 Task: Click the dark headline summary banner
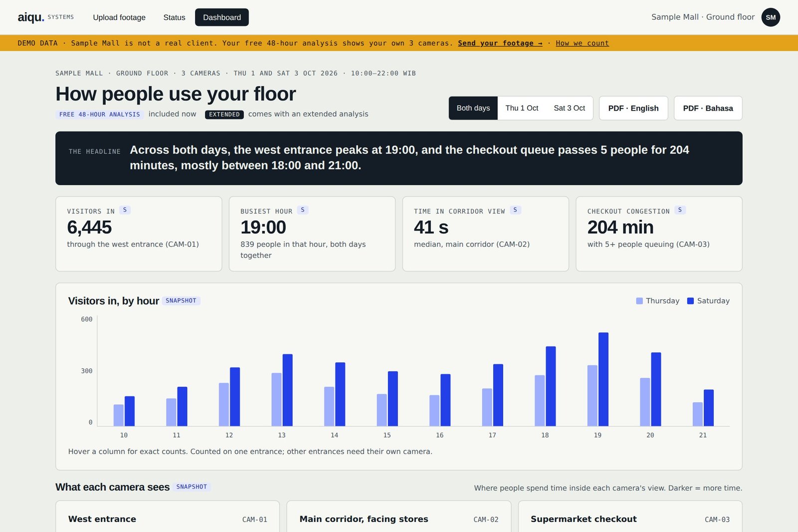pyautogui.click(x=399, y=158)
